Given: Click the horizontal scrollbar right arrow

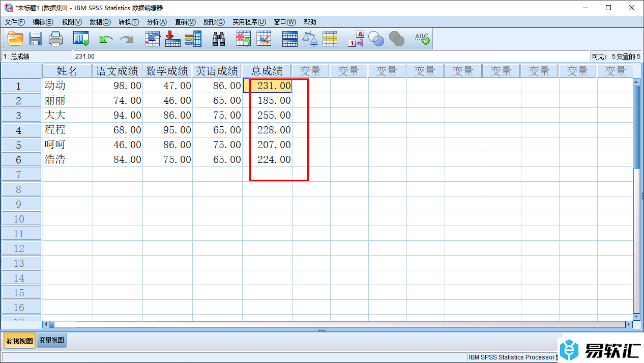Looking at the screenshot, I should (x=629, y=324).
